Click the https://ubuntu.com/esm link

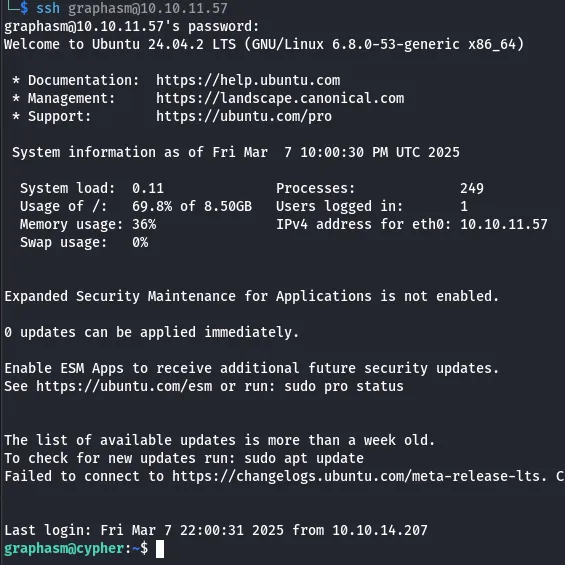point(124,386)
